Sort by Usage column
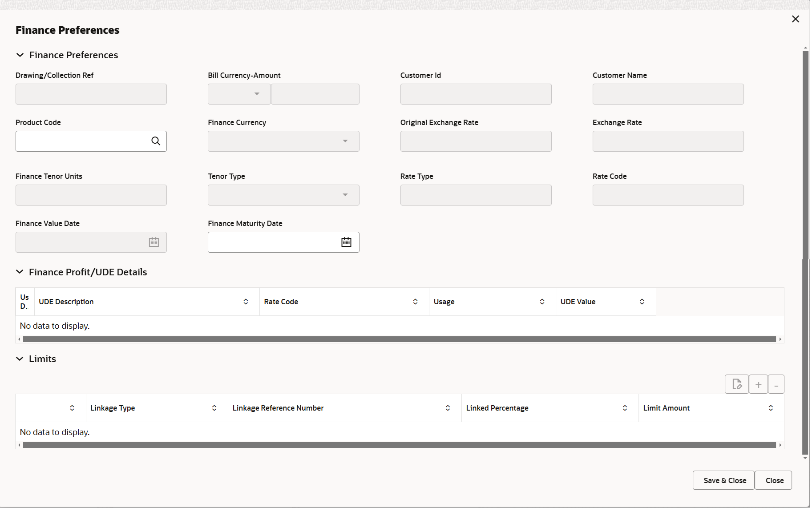 (x=542, y=302)
